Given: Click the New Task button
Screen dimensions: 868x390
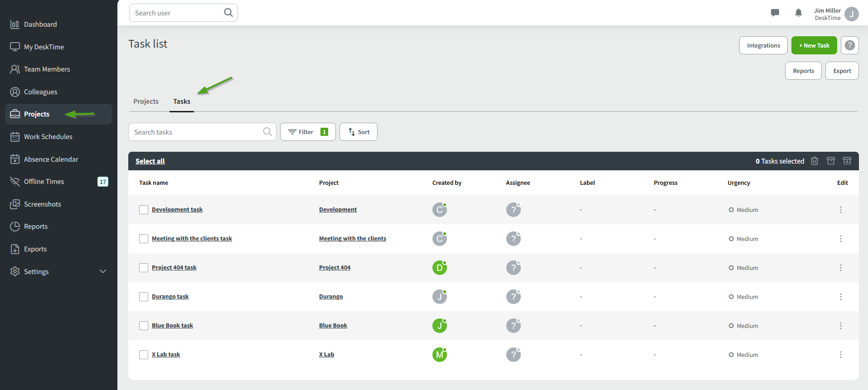Looking at the screenshot, I should pos(814,45).
